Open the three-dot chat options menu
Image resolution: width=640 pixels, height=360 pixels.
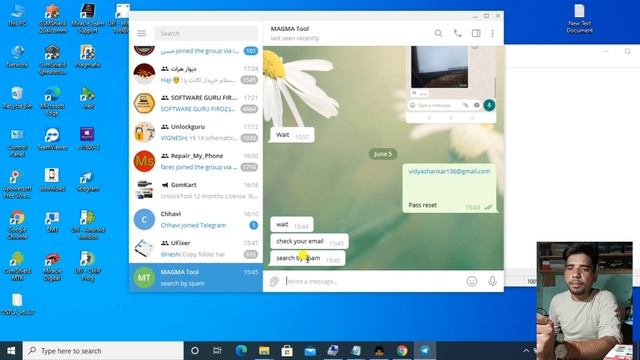(x=493, y=33)
